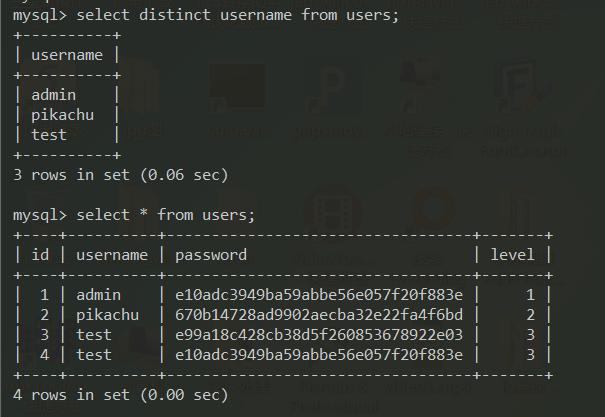Click the level value 2 for pikachu

tap(530, 315)
